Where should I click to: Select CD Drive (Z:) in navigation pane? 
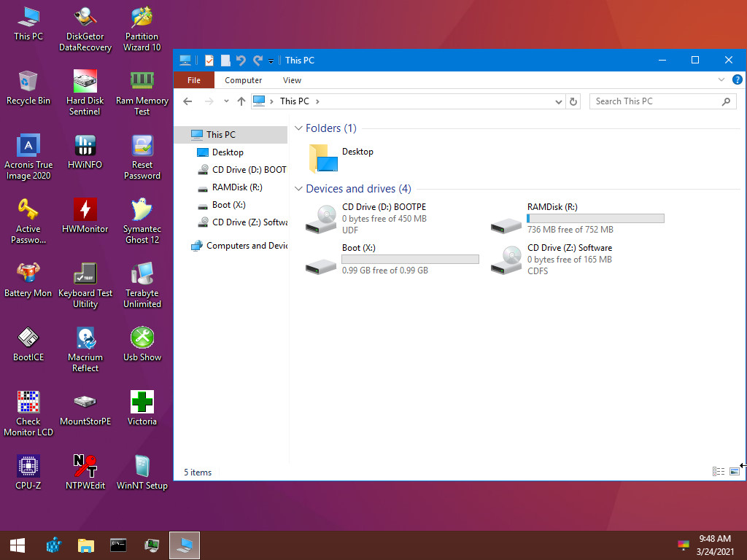pos(231,222)
